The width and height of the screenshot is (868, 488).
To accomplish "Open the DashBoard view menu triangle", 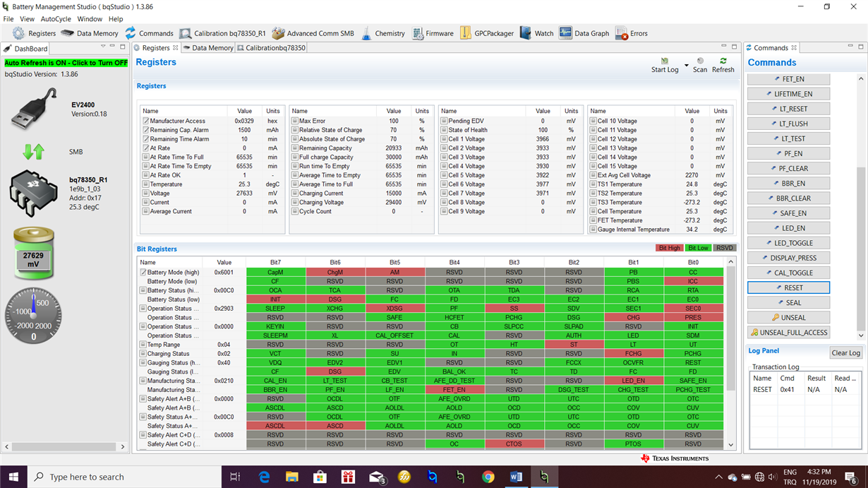I will pos(104,47).
